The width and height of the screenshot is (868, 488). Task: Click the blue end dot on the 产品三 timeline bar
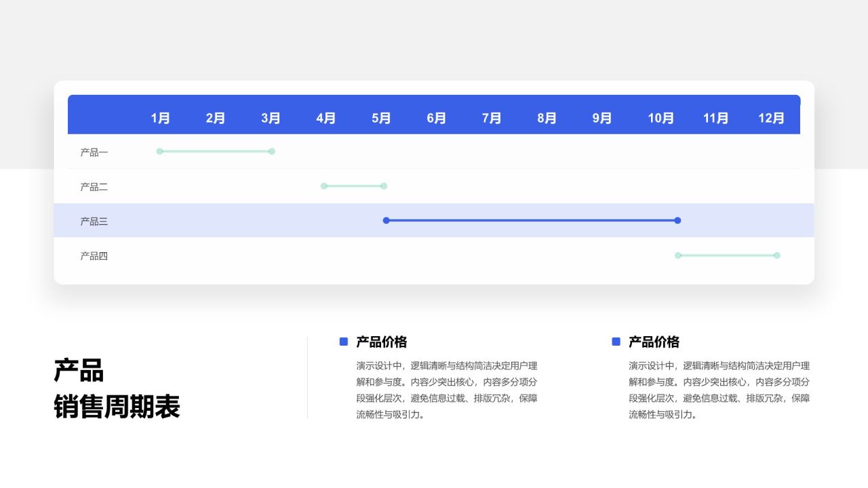point(677,220)
